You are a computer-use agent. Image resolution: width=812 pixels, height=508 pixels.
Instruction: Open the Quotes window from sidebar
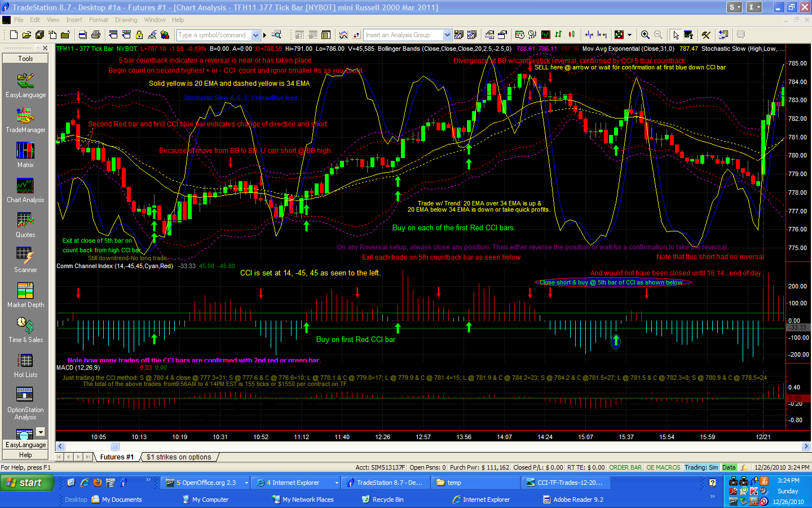click(25, 225)
